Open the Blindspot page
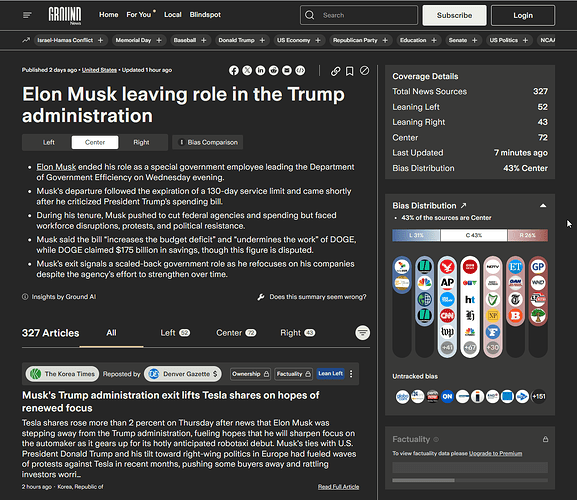 pyautogui.click(x=205, y=15)
